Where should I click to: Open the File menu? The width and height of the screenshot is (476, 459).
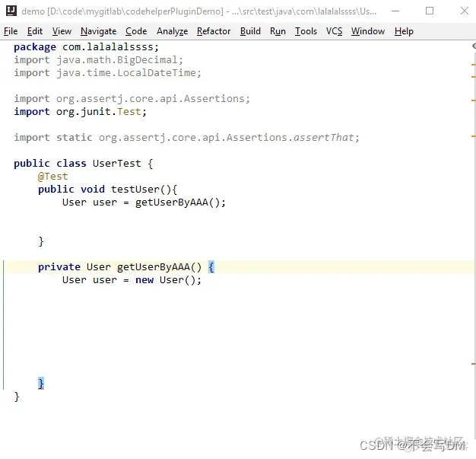(x=11, y=31)
